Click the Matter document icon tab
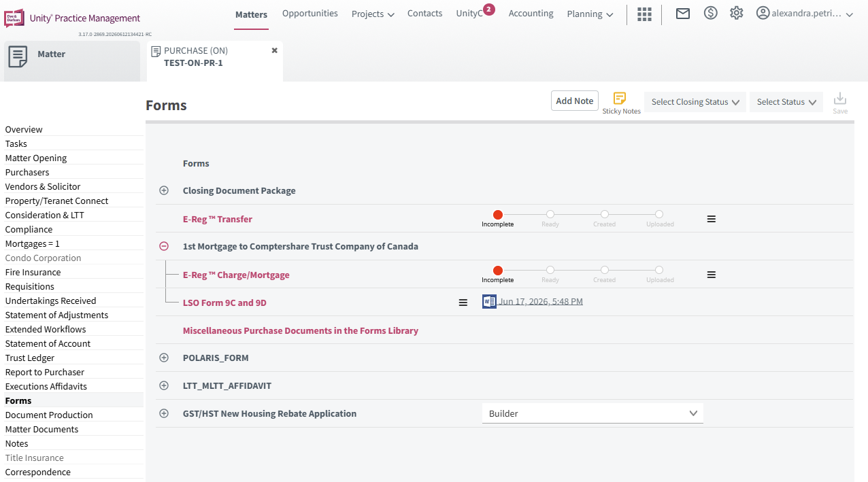 click(18, 57)
